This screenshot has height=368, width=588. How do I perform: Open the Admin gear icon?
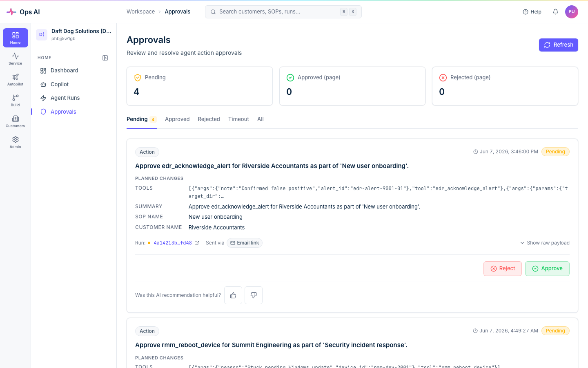[x=16, y=142]
